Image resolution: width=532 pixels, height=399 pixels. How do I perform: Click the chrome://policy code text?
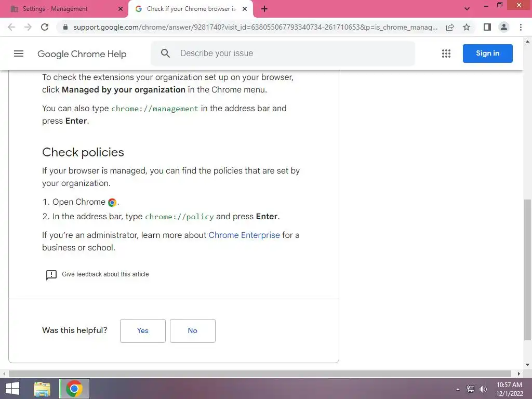[x=179, y=217]
